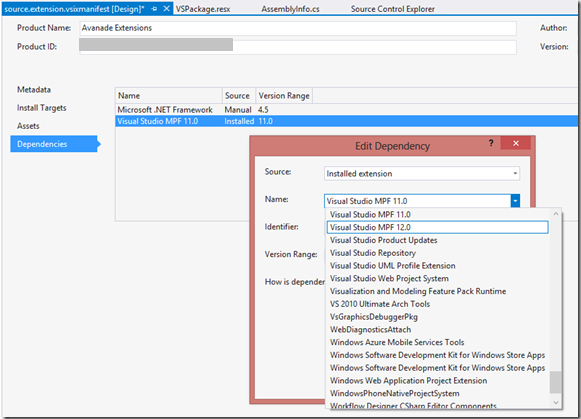Sort by the Source column header
Image resolution: width=581 pixels, height=419 pixels.
point(239,96)
